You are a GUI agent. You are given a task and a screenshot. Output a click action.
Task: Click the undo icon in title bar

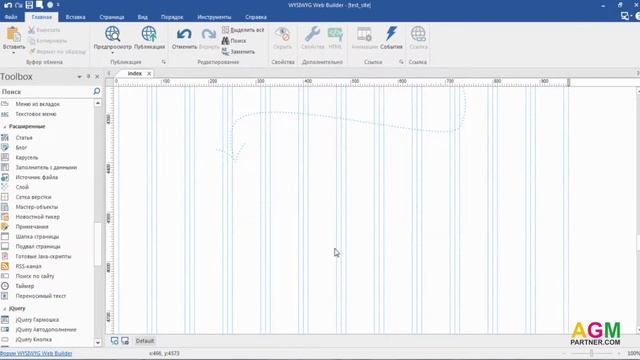(8, 5)
